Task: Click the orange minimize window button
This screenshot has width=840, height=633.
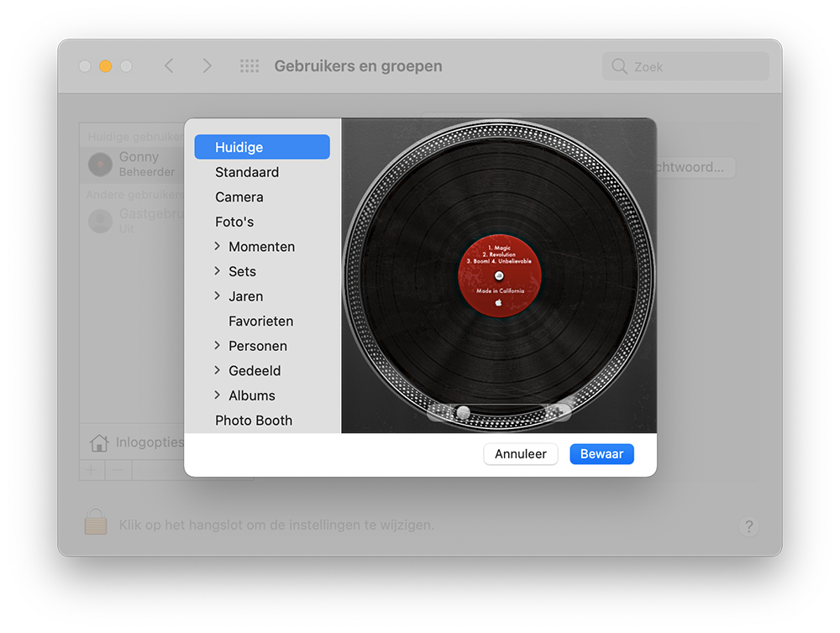Action: (106, 65)
